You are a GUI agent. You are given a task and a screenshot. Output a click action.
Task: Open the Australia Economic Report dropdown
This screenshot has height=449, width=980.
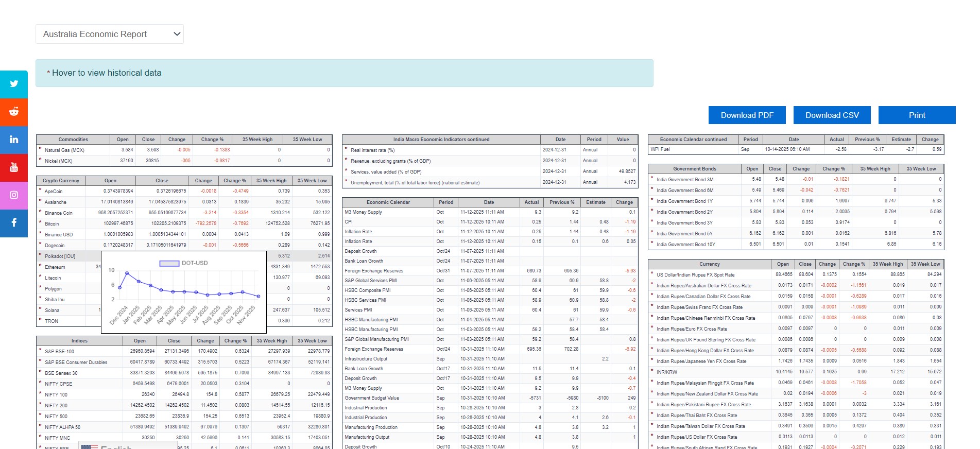point(110,34)
